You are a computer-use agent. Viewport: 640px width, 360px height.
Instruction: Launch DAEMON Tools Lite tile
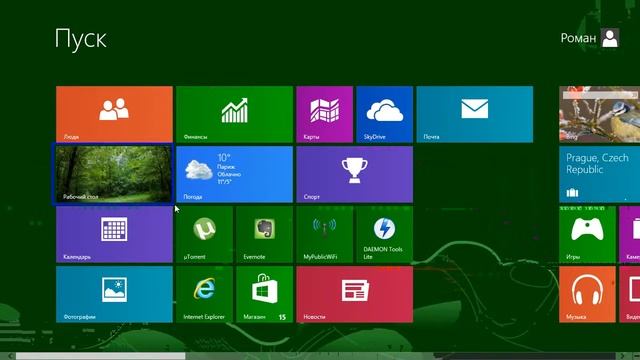point(384,234)
